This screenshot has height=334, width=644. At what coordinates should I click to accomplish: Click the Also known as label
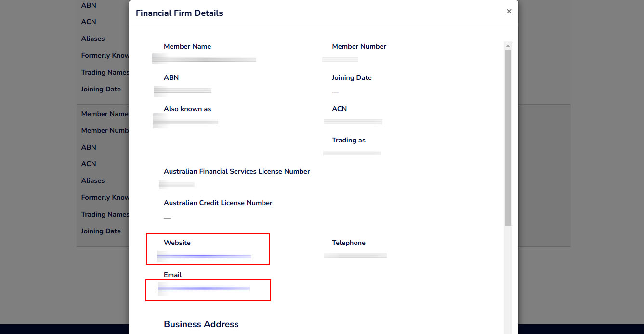(x=187, y=109)
